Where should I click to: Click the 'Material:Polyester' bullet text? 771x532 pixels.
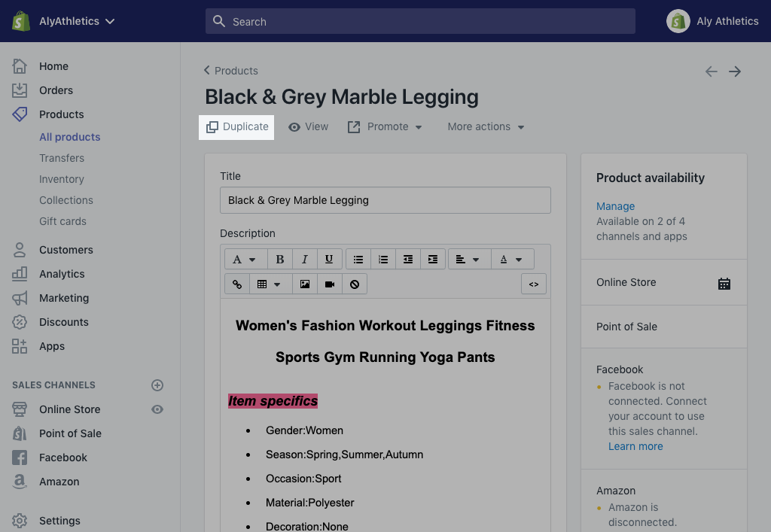pyautogui.click(x=309, y=503)
